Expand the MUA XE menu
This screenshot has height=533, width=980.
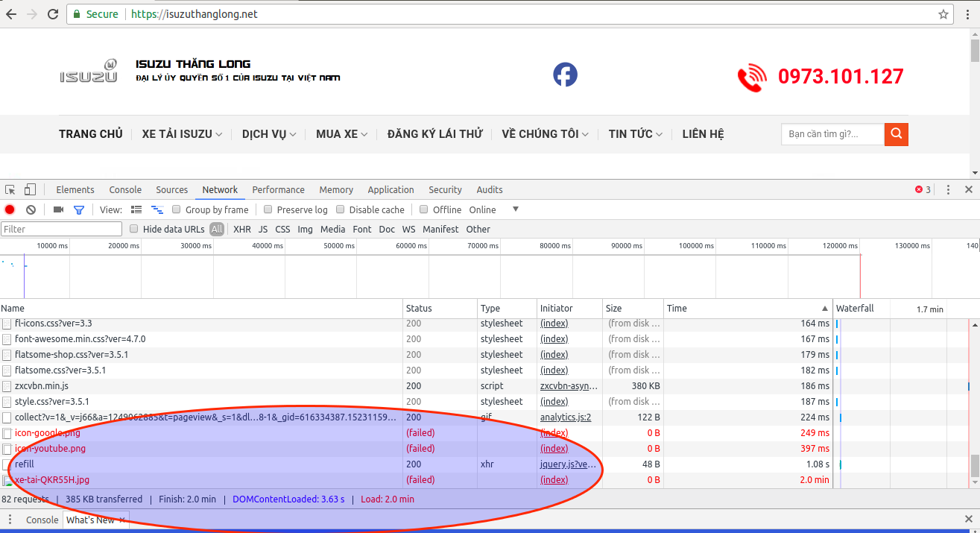point(342,134)
